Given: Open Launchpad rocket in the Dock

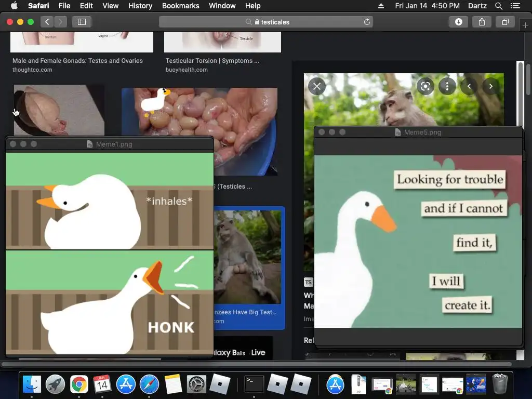Looking at the screenshot, I should click(x=55, y=384).
